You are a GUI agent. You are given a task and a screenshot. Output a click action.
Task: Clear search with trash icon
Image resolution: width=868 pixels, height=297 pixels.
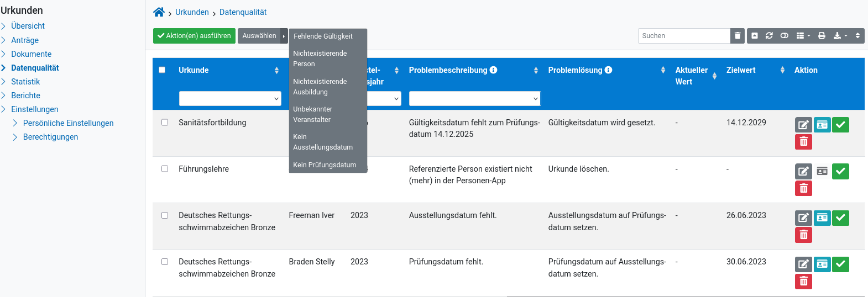coord(738,36)
